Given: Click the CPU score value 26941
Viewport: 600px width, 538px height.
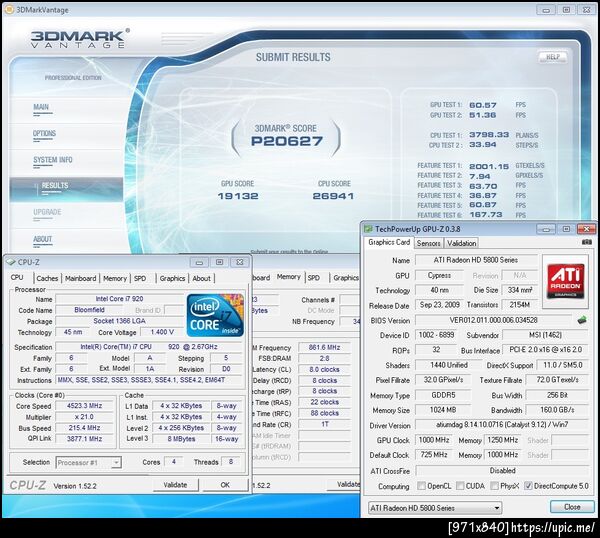Looking at the screenshot, I should click(x=333, y=196).
